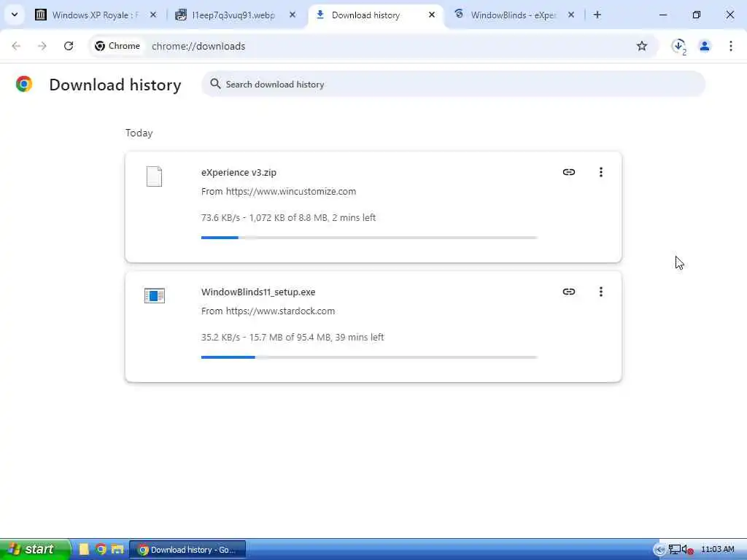This screenshot has height=560, width=747.
Task: Click WindowBlinds11_setup.exe progress bar
Action: [370, 357]
